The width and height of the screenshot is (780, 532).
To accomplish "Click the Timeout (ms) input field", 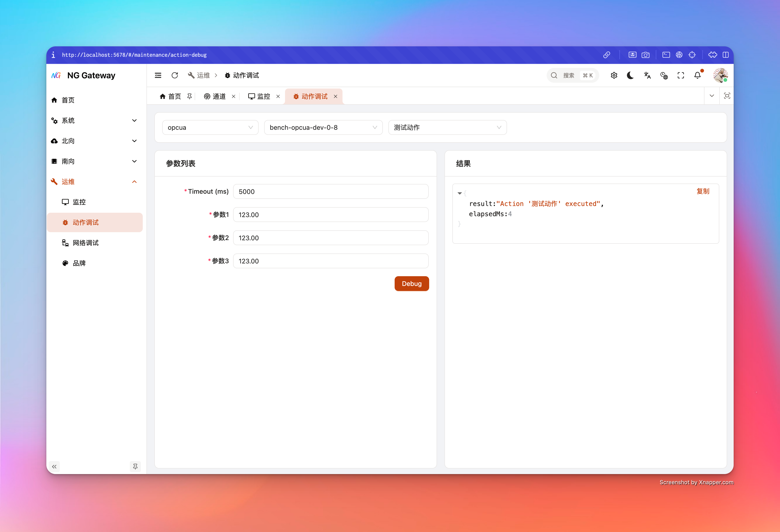I will [330, 191].
